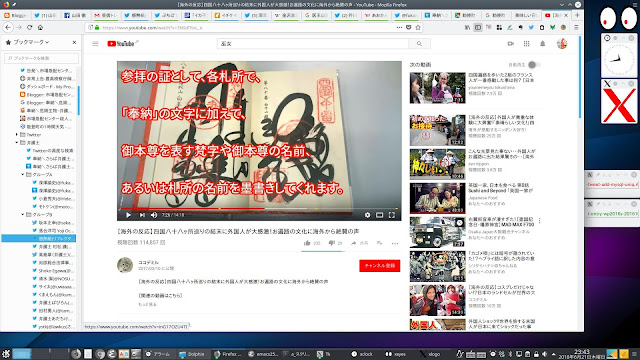Open the more actions ellipsis under the video
This screenshot has width=640, height=360.
[x=395, y=243]
